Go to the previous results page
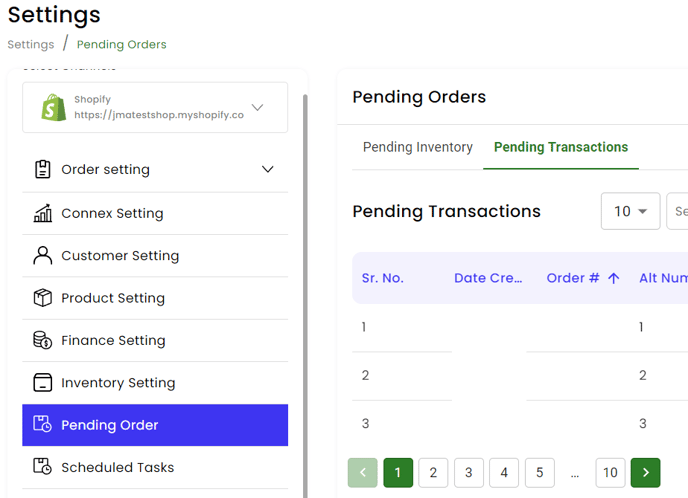Image resolution: width=688 pixels, height=498 pixels. click(362, 473)
